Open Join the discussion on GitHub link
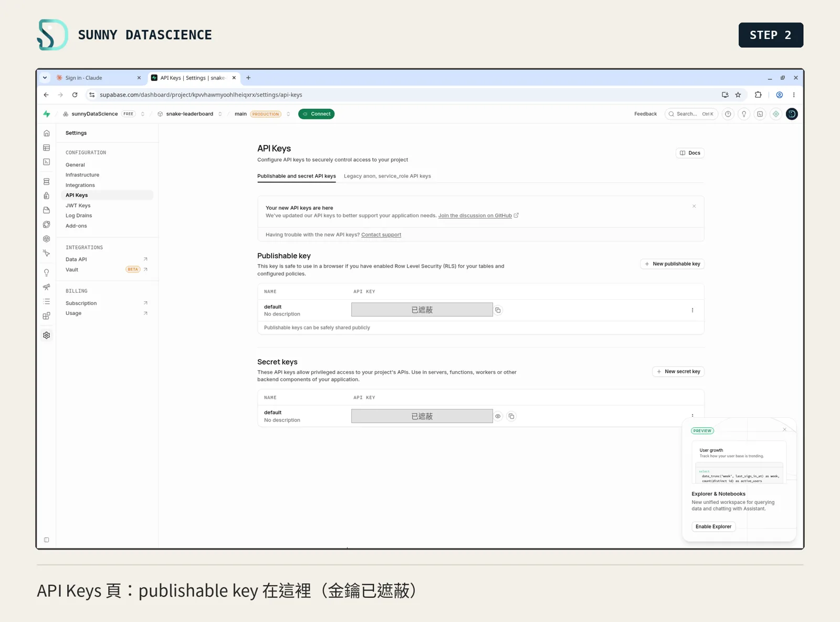The width and height of the screenshot is (840, 622). coord(475,216)
